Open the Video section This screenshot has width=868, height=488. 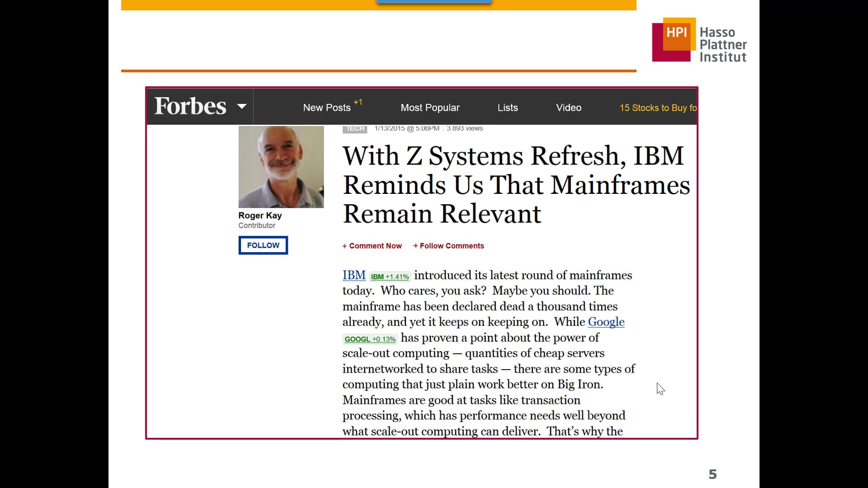click(568, 108)
